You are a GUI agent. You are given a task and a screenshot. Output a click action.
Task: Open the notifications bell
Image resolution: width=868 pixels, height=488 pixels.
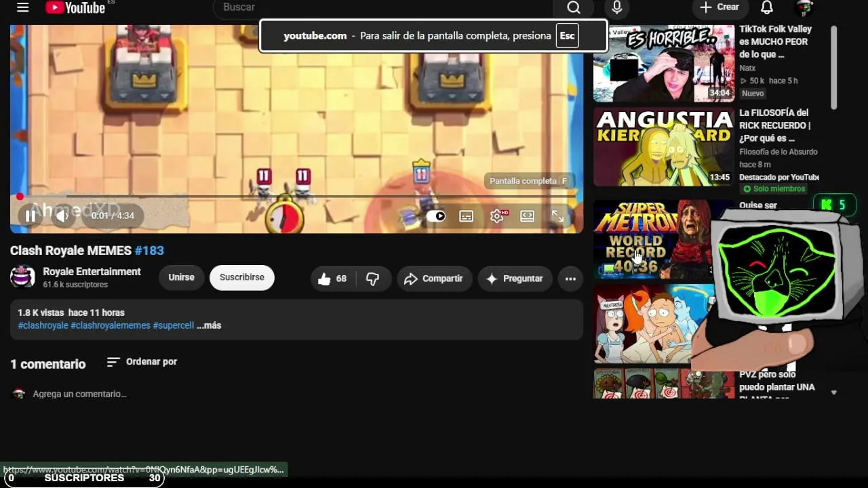(x=767, y=7)
